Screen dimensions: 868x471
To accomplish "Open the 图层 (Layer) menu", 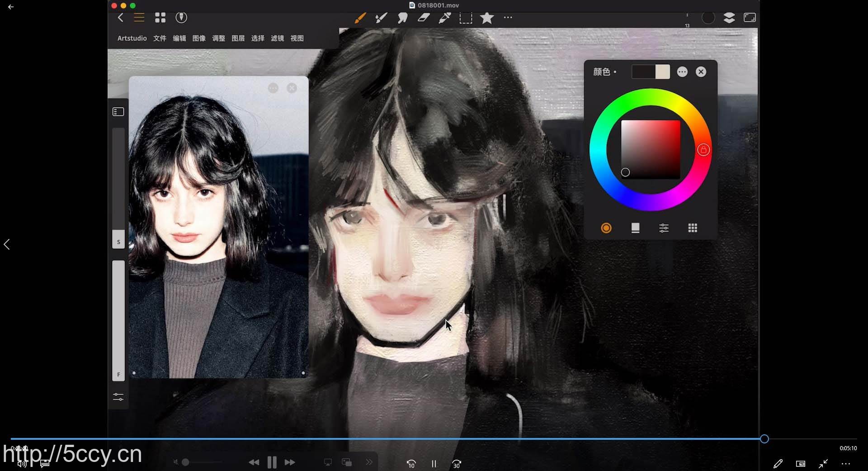I will [x=238, y=38].
